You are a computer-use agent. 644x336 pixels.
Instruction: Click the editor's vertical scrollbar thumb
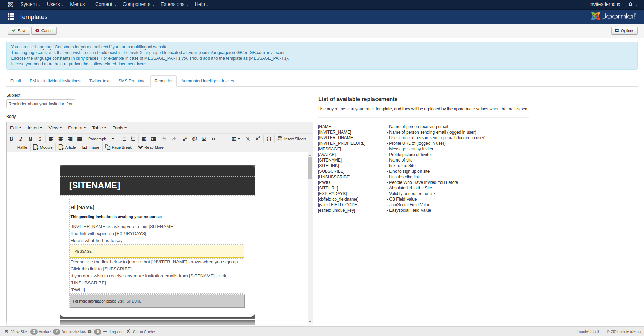(310, 167)
